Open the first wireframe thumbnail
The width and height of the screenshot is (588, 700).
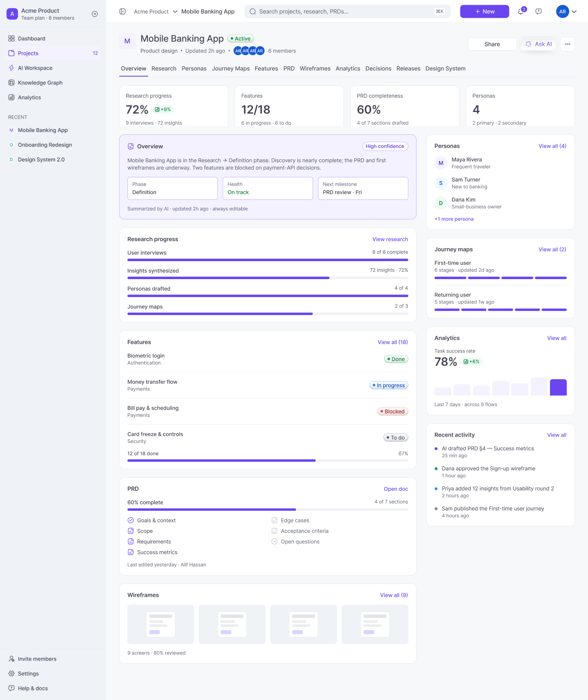pos(160,624)
